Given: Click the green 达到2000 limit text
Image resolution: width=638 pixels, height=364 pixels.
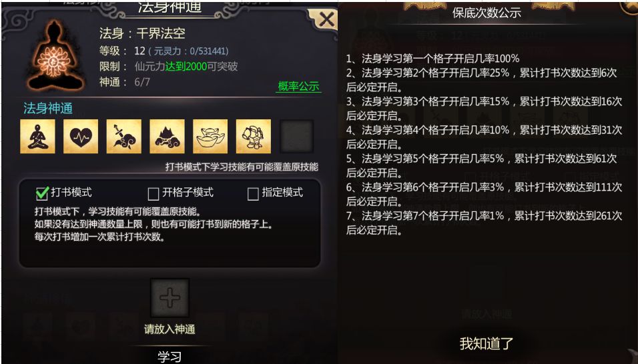Looking at the screenshot, I should [186, 67].
